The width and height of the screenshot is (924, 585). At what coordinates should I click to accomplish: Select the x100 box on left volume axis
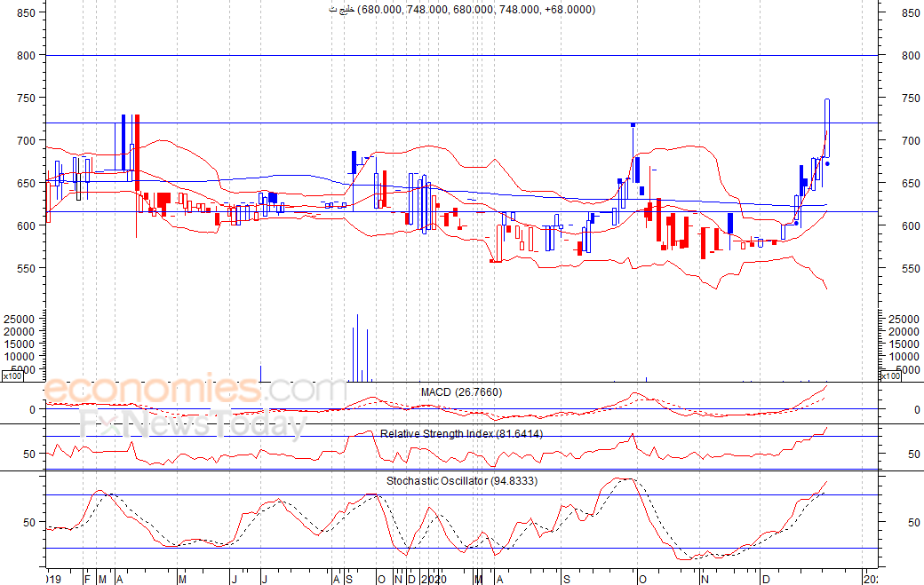click(x=12, y=377)
